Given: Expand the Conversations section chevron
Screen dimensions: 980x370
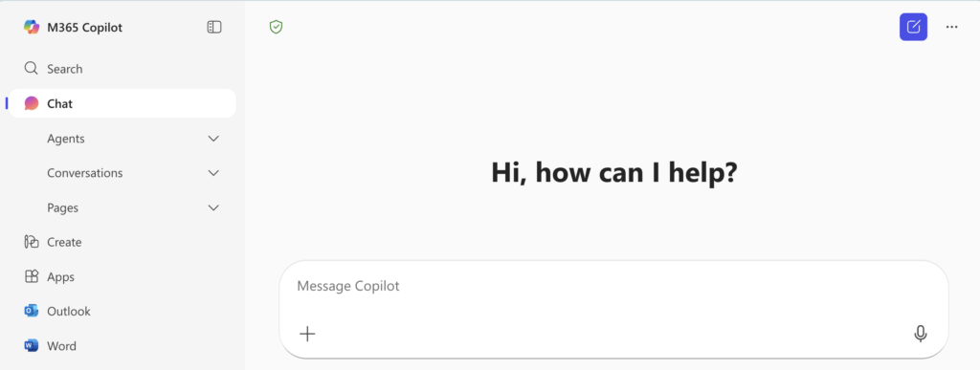Looking at the screenshot, I should (213, 173).
